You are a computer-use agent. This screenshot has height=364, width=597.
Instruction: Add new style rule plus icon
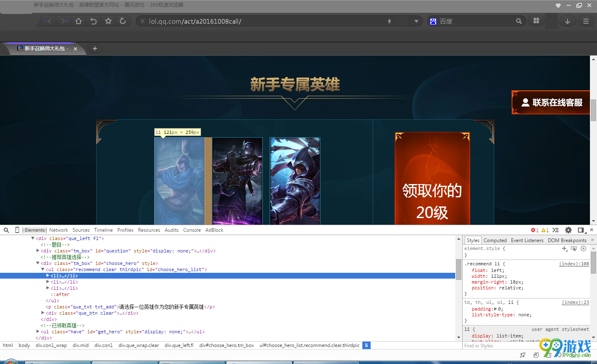(564, 249)
